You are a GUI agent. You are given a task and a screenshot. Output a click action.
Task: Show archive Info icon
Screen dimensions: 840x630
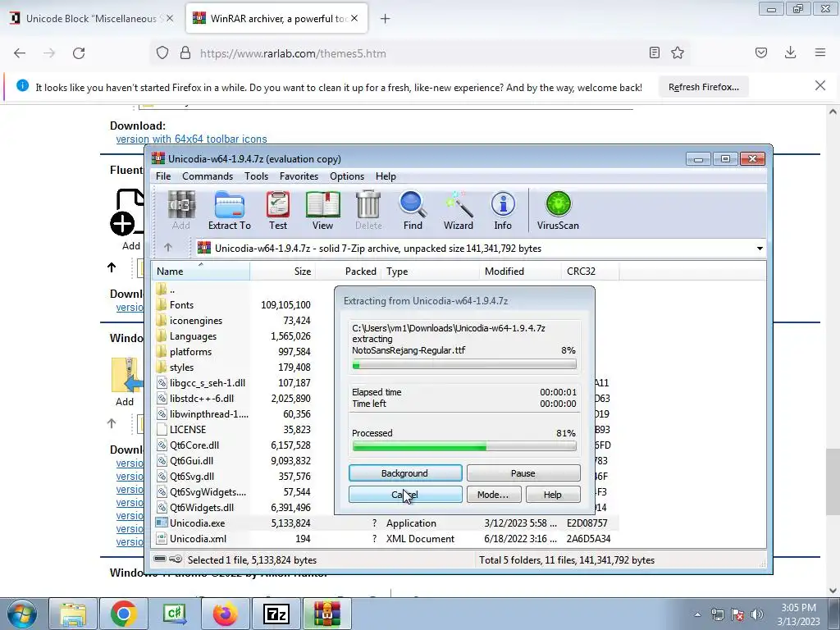coord(503,211)
